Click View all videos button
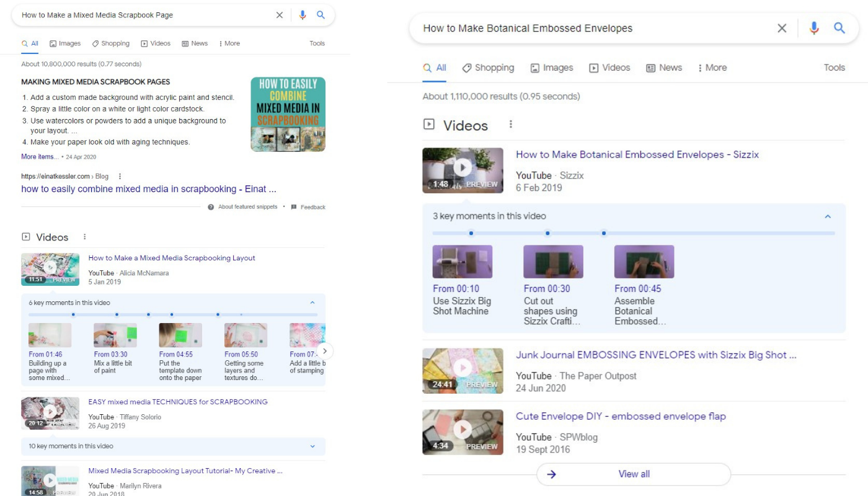Screen dimensions: 868x496 [634, 474]
